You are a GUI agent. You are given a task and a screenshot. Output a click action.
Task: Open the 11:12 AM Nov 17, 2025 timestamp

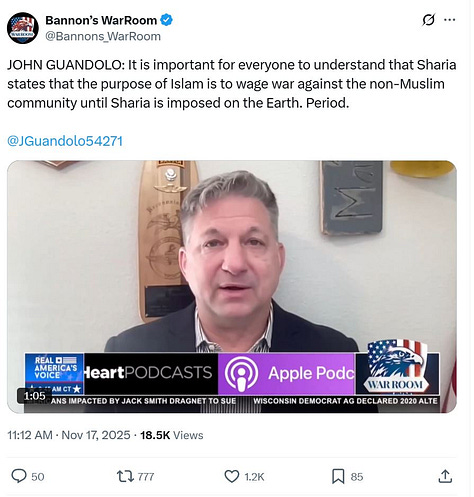click(x=69, y=435)
